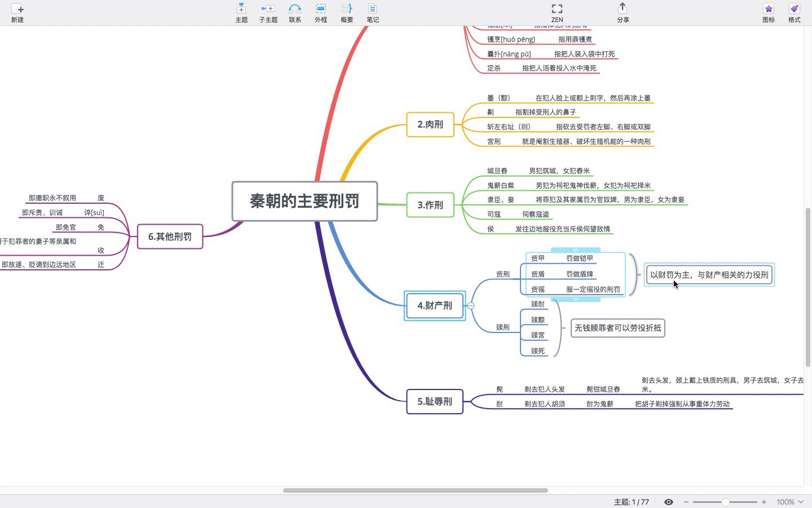Select the 墨（黥）node
This screenshot has width=812, height=508.
click(x=499, y=98)
